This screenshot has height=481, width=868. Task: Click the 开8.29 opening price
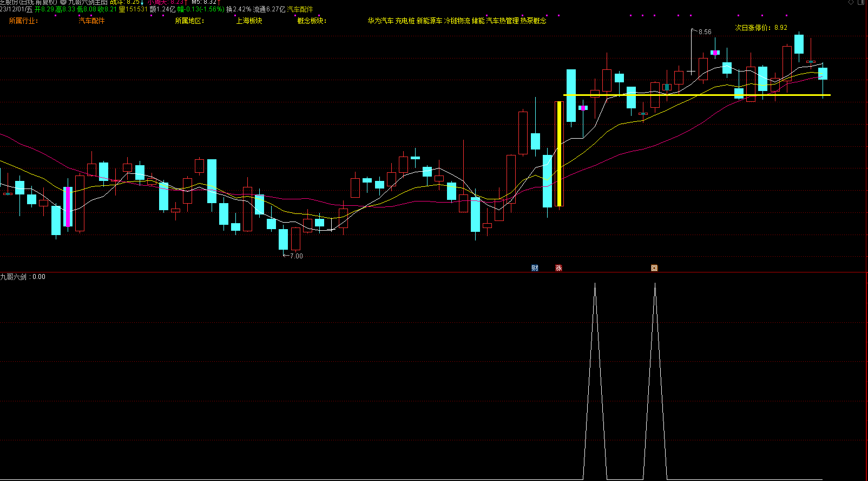tap(44, 9)
